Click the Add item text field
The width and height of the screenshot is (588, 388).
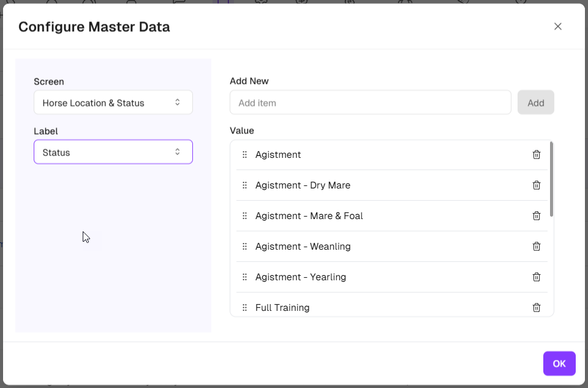370,103
